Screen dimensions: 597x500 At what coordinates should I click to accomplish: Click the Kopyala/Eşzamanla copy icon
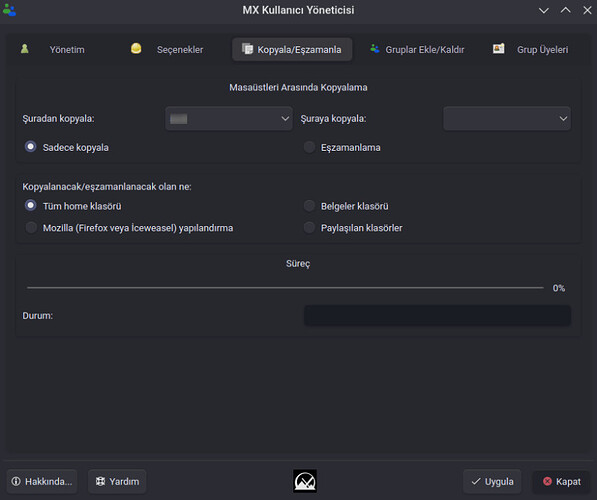(247, 49)
